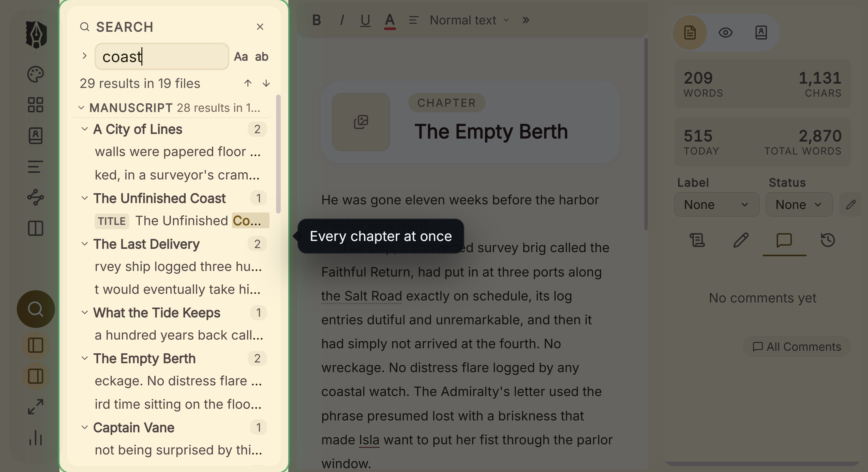Viewport: 868px width, 472px height.
Task: Toggle bold formatting
Action: click(x=316, y=20)
